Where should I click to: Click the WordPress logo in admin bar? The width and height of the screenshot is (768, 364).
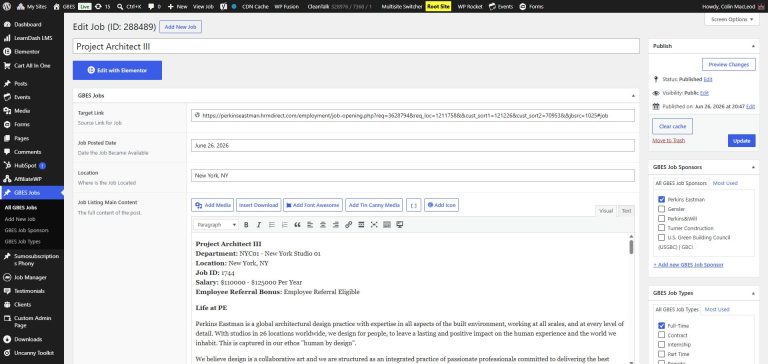coord(7,7)
